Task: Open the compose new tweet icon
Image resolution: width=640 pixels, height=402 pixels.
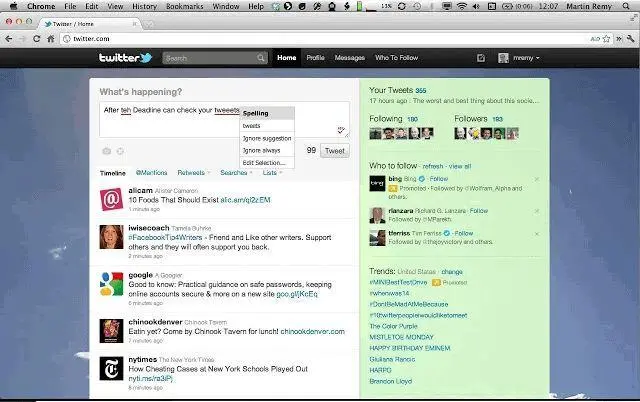Action: [x=481, y=58]
